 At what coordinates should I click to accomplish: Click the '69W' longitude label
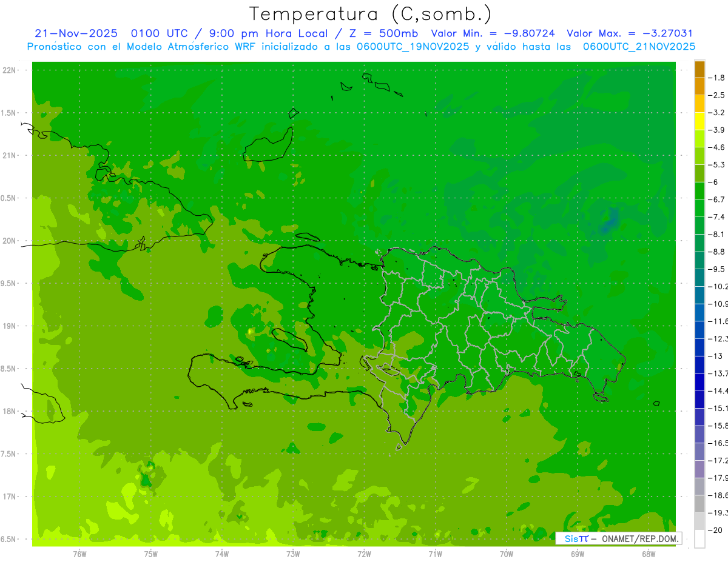click(578, 554)
